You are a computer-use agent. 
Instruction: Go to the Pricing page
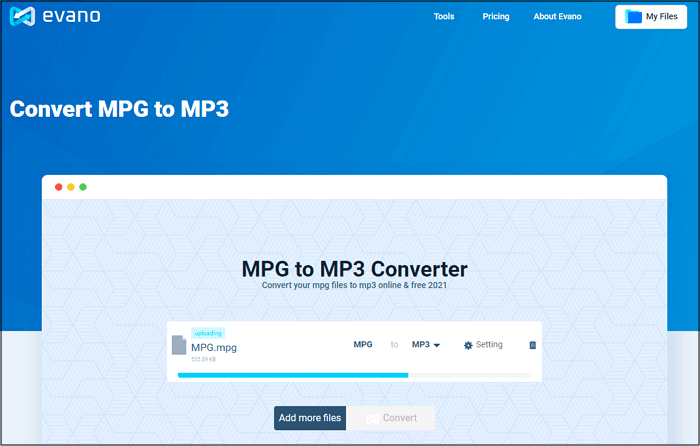pos(496,17)
